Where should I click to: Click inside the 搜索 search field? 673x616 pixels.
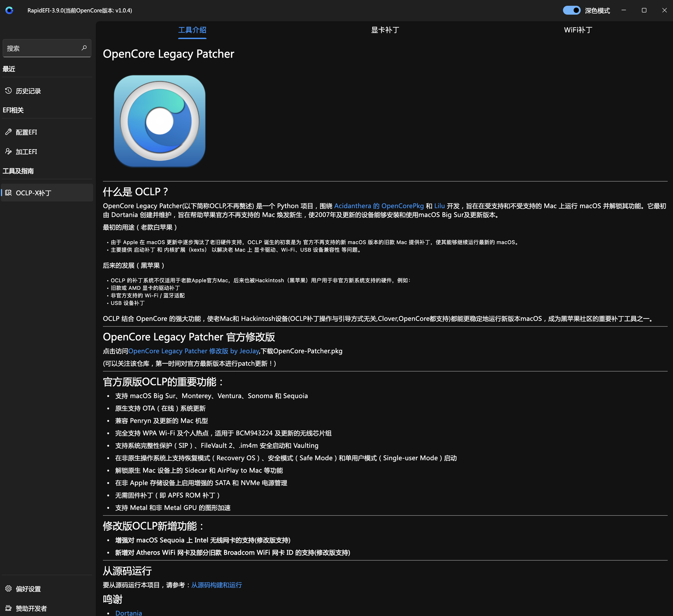click(40, 48)
